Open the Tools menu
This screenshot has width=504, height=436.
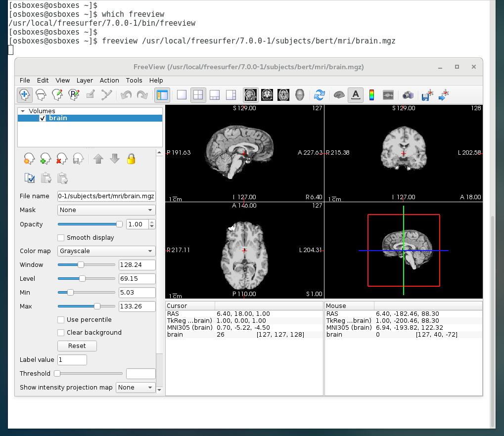[134, 80]
